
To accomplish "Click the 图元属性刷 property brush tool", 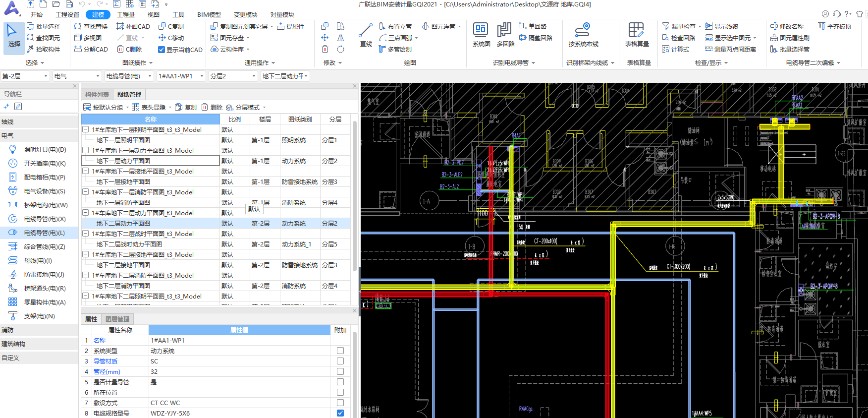I will click(x=790, y=38).
